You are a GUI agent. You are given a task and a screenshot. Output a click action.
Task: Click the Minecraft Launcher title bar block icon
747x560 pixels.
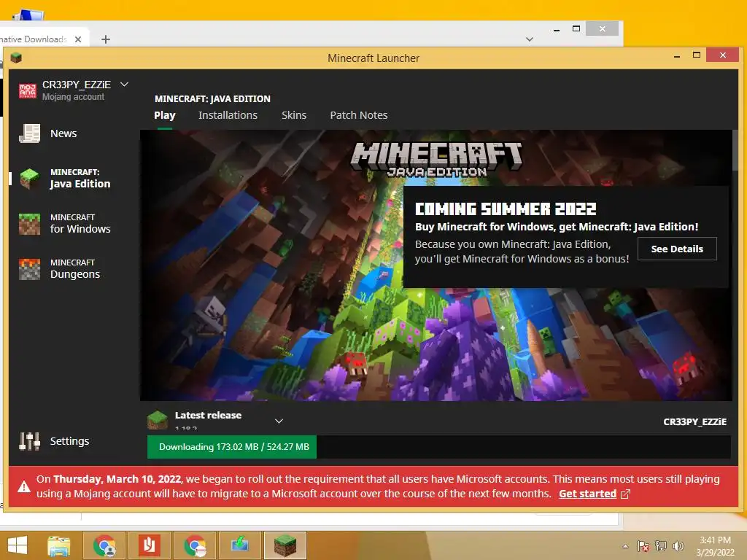(16, 58)
